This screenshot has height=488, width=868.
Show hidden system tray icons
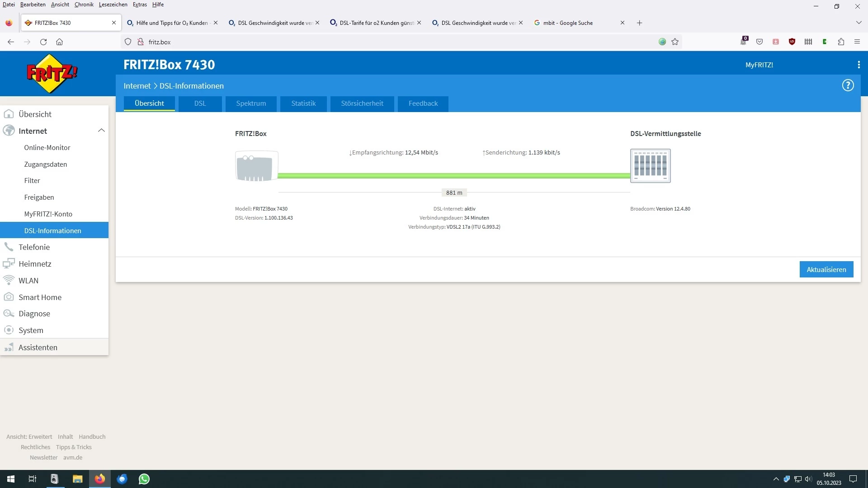click(776, 479)
